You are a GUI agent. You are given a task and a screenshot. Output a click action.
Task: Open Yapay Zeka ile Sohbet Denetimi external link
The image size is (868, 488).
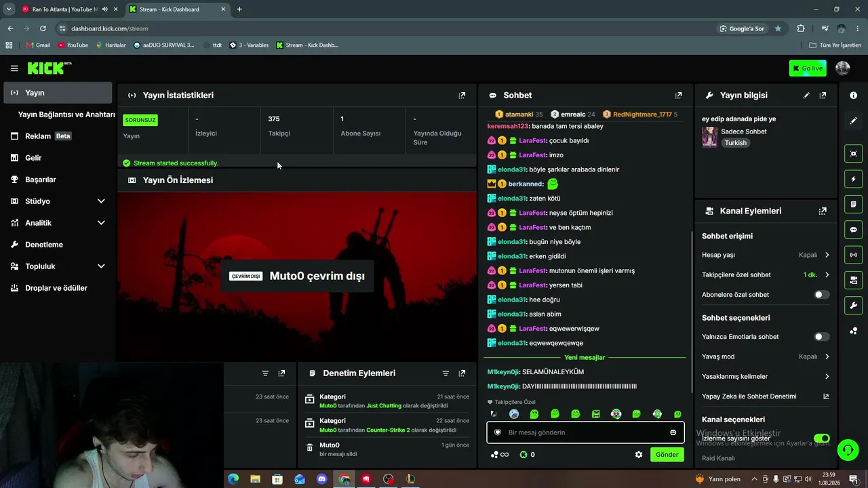[826, 396]
